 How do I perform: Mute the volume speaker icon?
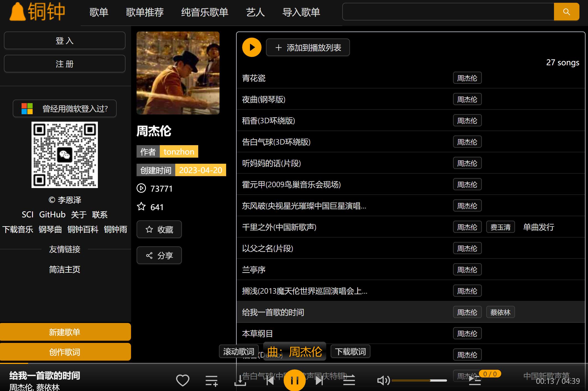point(383,381)
